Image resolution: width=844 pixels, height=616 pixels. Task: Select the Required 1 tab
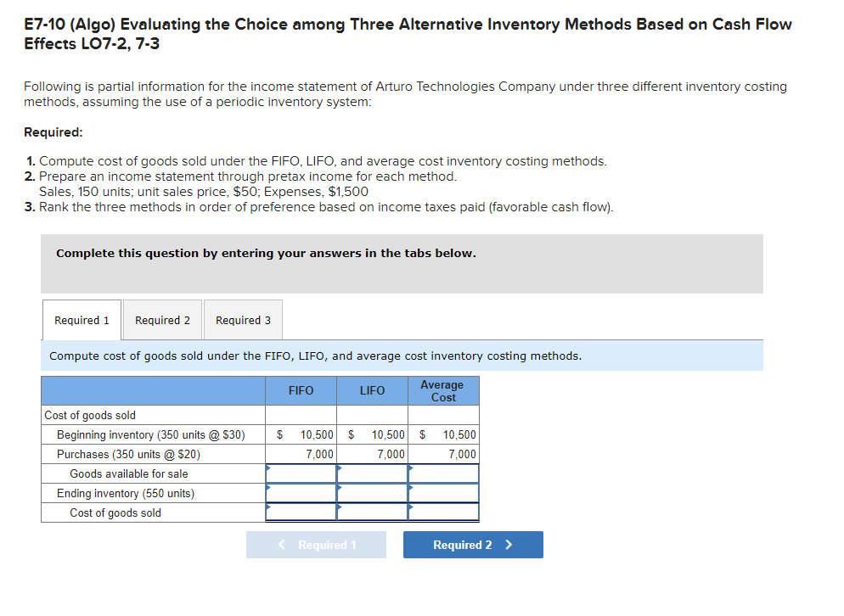point(81,320)
